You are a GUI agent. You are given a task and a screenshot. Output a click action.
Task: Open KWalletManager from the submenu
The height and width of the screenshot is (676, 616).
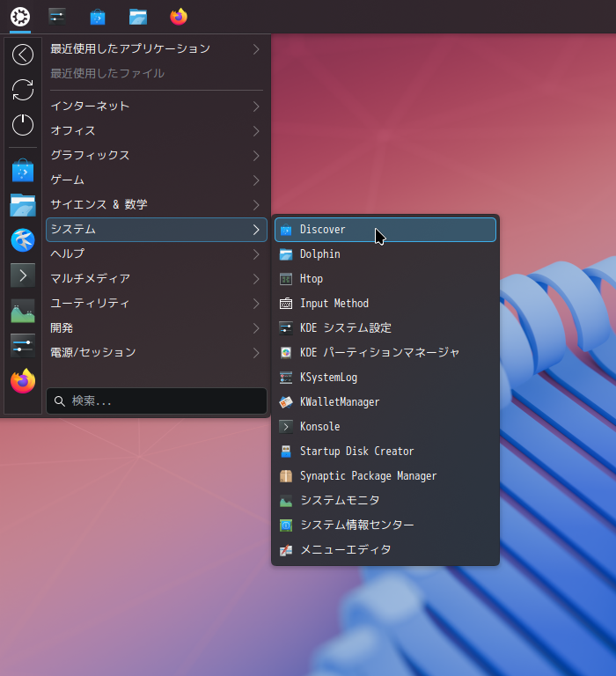tap(385, 402)
